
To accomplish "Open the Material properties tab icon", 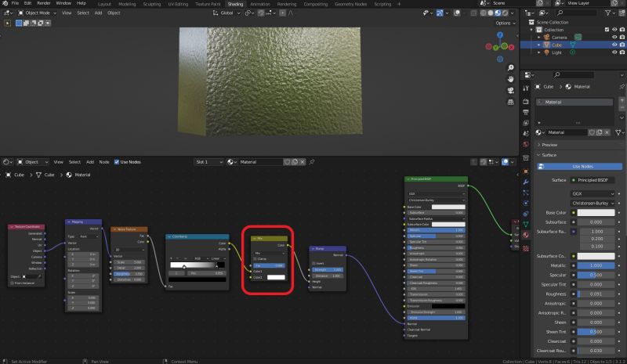I will pos(526,235).
